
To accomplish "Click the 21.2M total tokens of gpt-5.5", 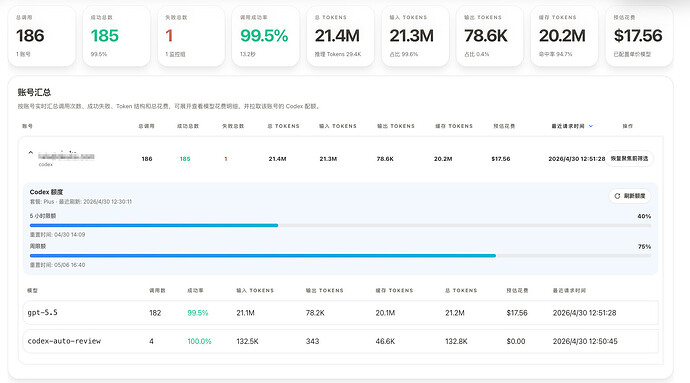I will tap(455, 313).
